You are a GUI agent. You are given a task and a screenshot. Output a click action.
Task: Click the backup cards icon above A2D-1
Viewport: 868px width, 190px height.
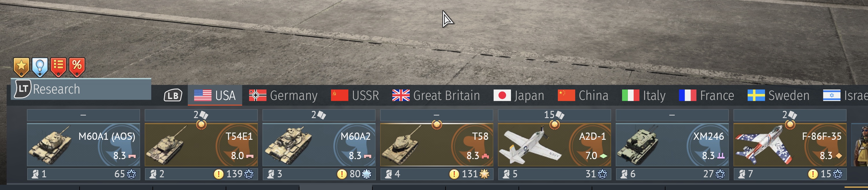[x=560, y=115]
